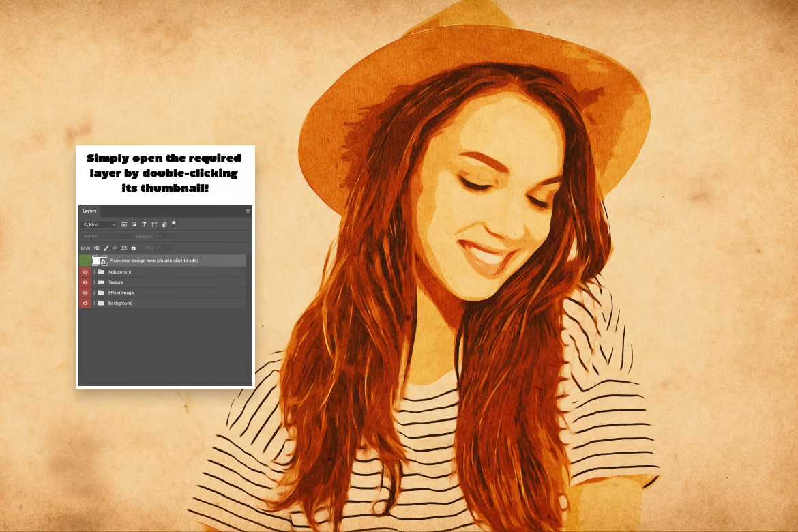Click the adjustment layers filter icon
The height and width of the screenshot is (532, 798).
[x=134, y=224]
